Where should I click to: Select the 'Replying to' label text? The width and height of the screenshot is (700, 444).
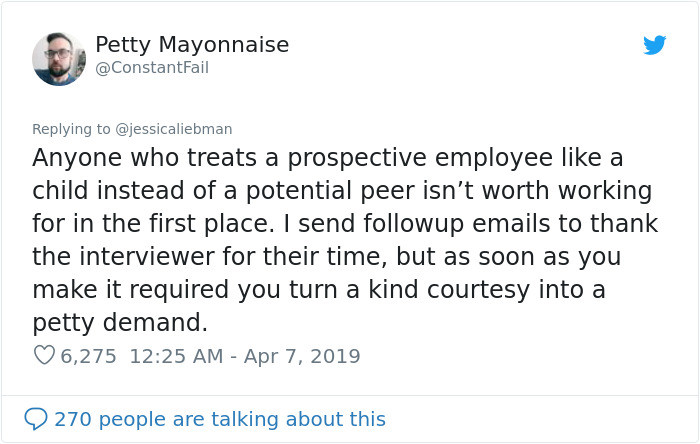71,129
